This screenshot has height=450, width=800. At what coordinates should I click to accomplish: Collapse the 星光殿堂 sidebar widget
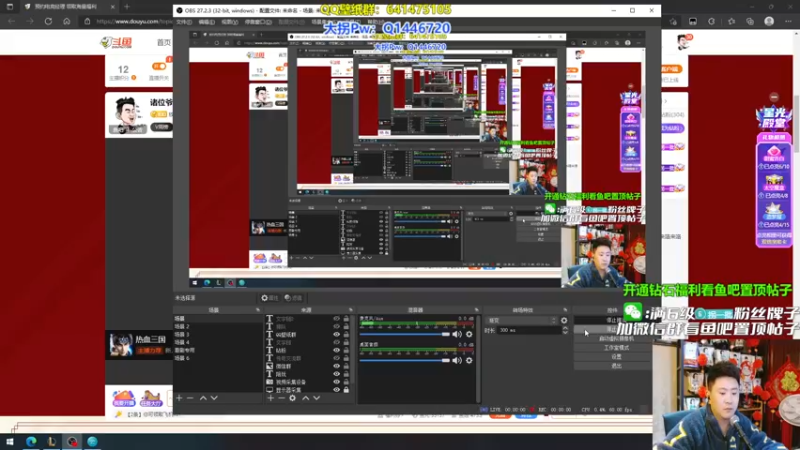pos(774,97)
